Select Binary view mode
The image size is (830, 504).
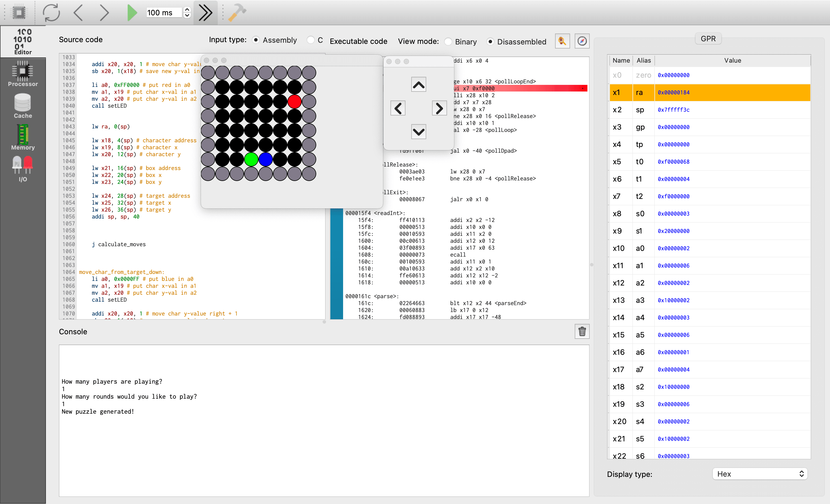[448, 42]
